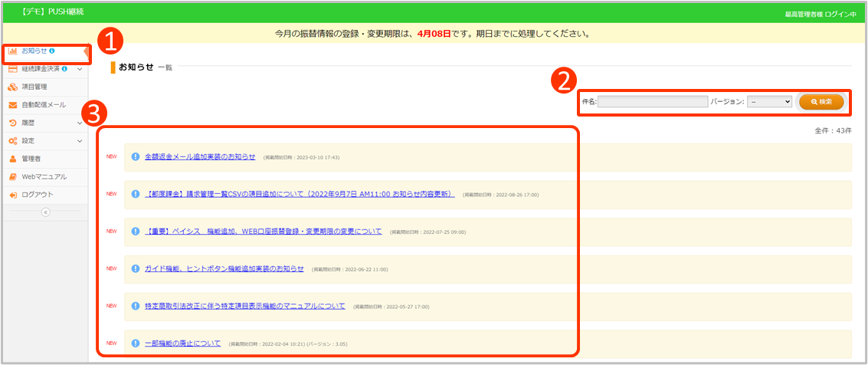Expand the 継続課金決済 submenu chevron
This screenshot has width=868, height=365.
80,70
